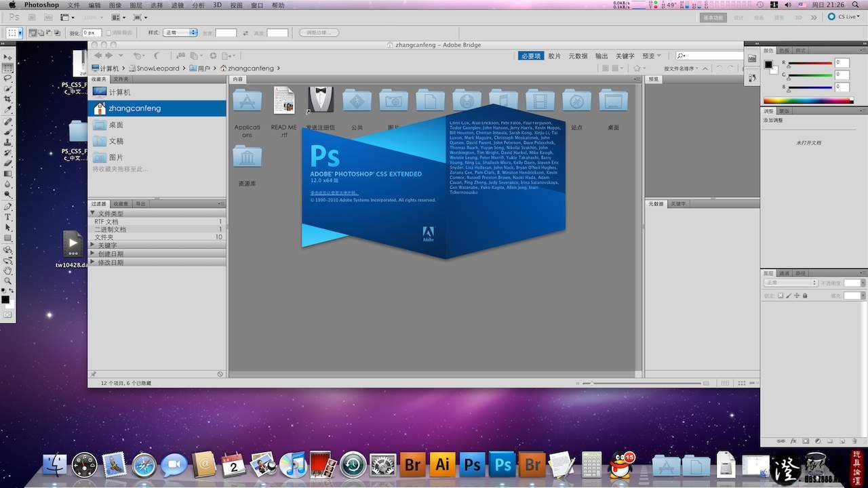Image resolution: width=868 pixels, height=488 pixels.
Task: Switch to the 色板 tab in color panel
Action: click(785, 50)
